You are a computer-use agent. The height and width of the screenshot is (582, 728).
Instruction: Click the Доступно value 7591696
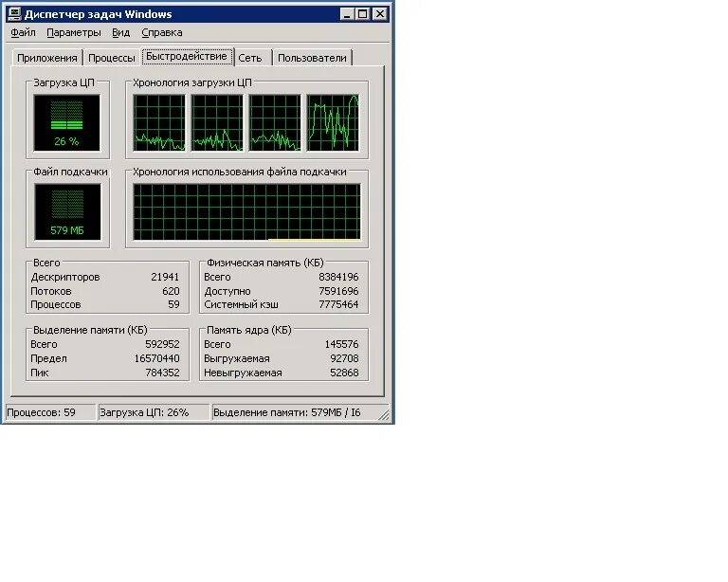pos(338,291)
